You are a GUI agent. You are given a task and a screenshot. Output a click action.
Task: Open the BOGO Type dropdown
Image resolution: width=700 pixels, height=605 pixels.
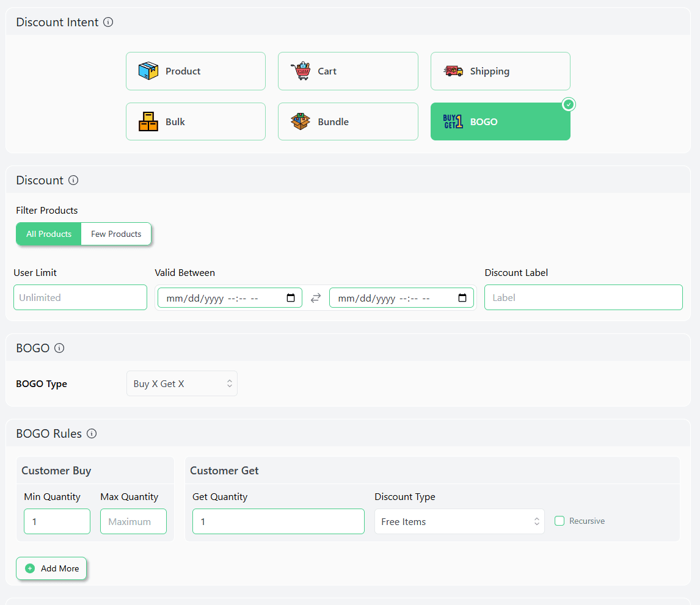click(x=181, y=383)
